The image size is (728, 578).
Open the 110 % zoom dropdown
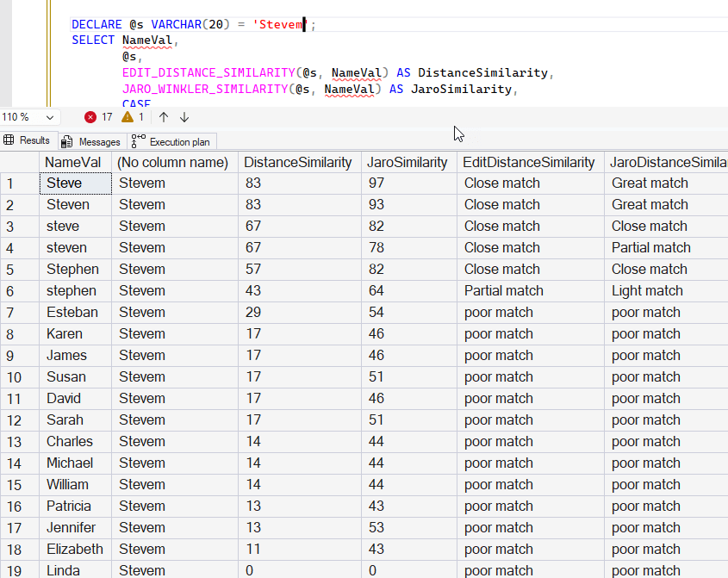48,117
